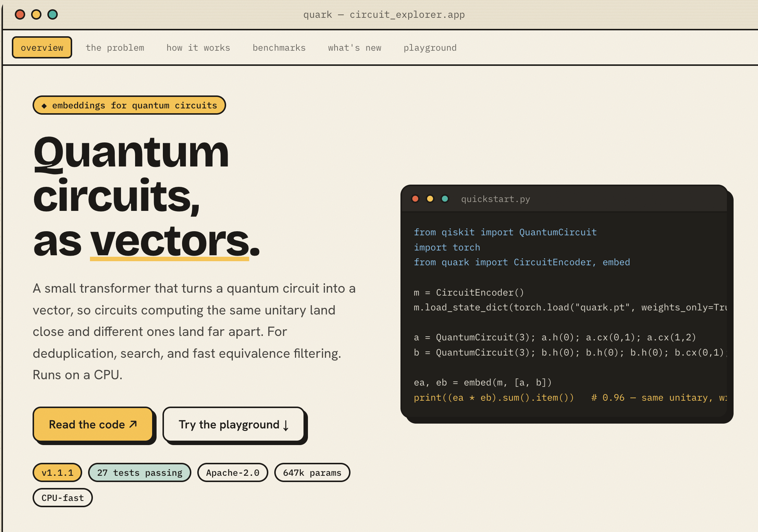This screenshot has height=532, width=758.
Task: Click the quickstart.py file name label
Action: point(495,199)
